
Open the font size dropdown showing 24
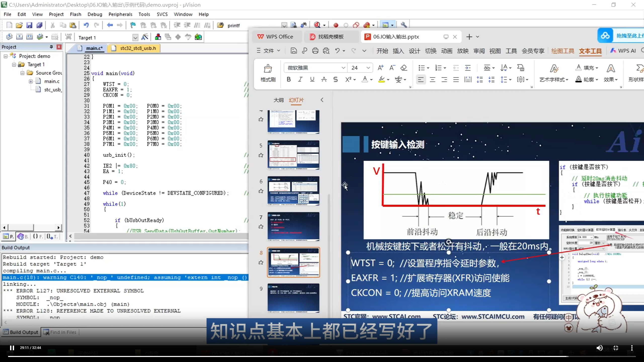(368, 68)
